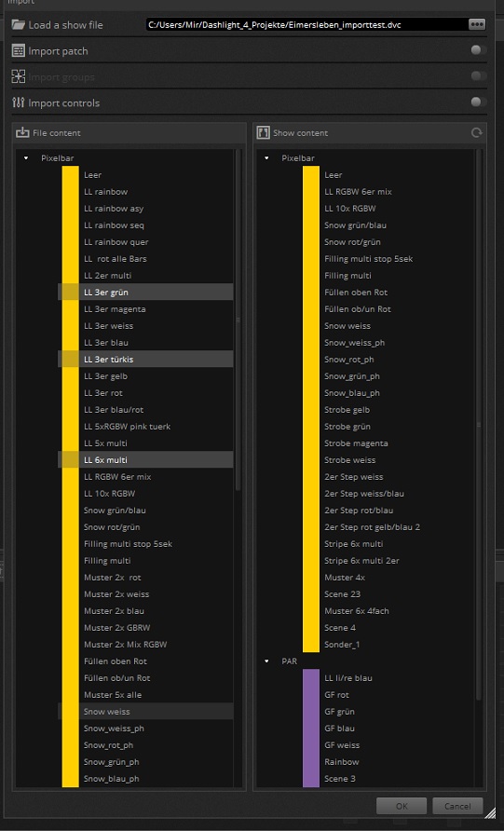Select 'LL li/re blau' under PAR
Image resolution: width=504 pixels, height=831 pixels.
click(347, 678)
